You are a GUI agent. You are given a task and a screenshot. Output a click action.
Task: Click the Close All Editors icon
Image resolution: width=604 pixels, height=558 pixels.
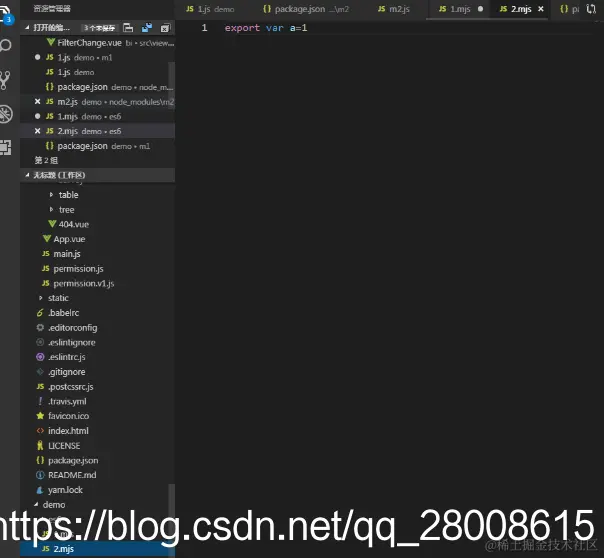click(x=165, y=28)
